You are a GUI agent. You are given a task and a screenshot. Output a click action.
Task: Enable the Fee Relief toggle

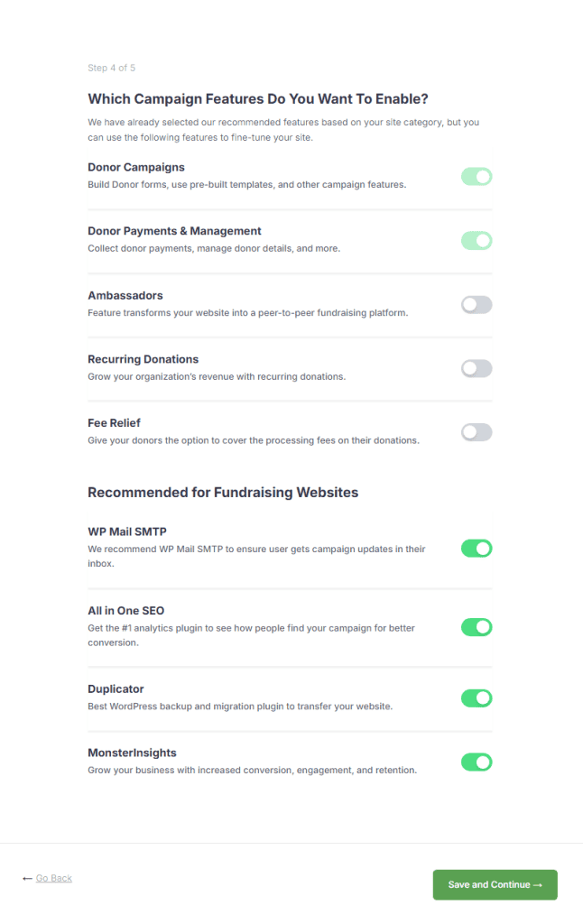coord(477,432)
